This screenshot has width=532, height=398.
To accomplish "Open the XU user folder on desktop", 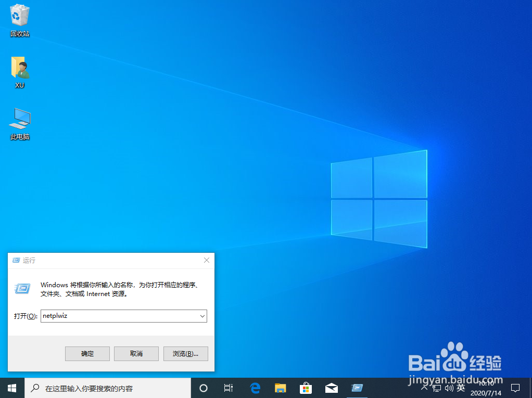I will [x=19, y=68].
